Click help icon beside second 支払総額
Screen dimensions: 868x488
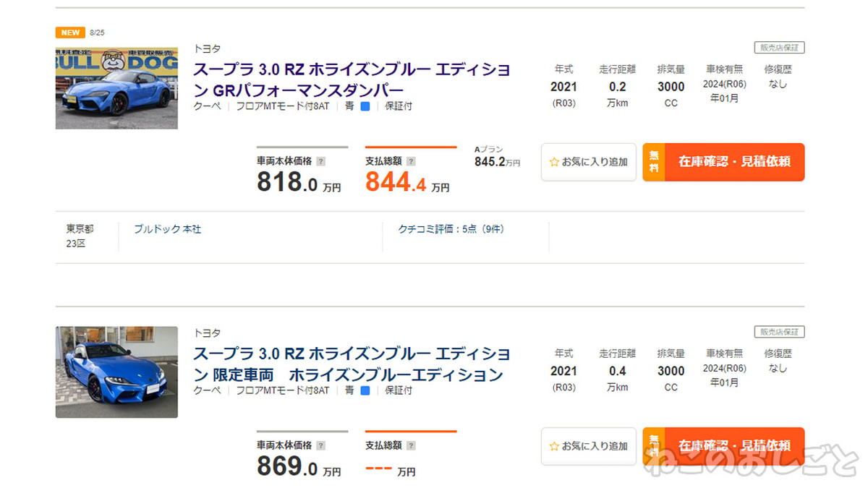[411, 445]
